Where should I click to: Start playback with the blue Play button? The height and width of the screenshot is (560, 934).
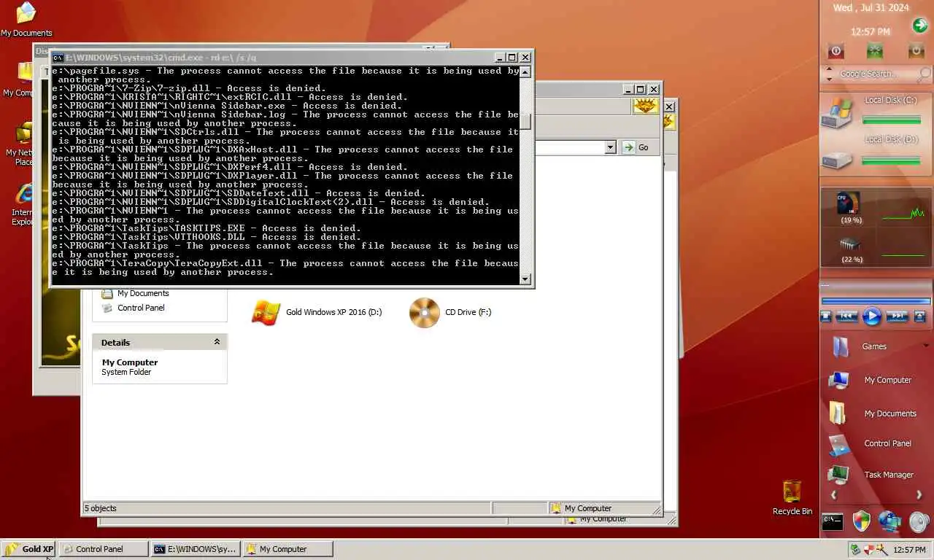(872, 316)
